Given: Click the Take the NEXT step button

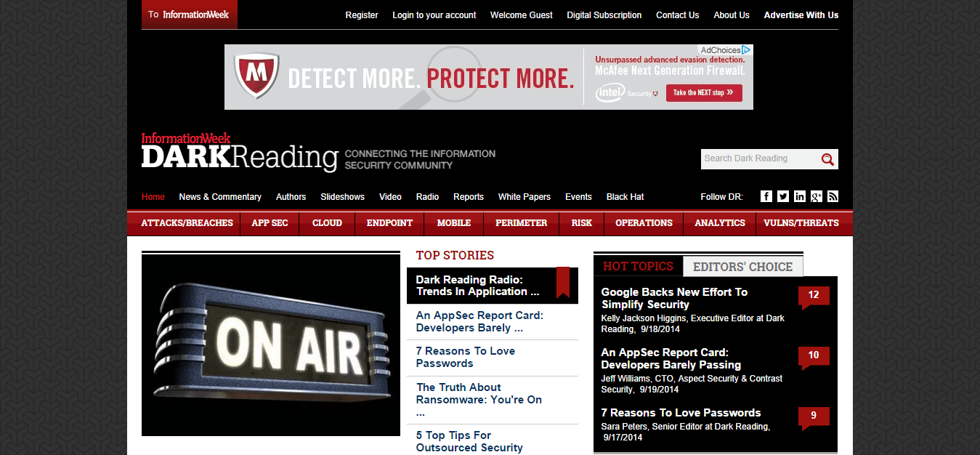Looking at the screenshot, I should [x=704, y=93].
